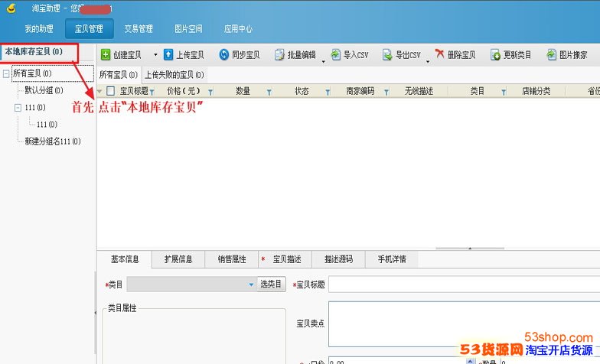600x364 pixels.
Task: Focus the 宝贝卖点 text area
Action: (x=464, y=324)
